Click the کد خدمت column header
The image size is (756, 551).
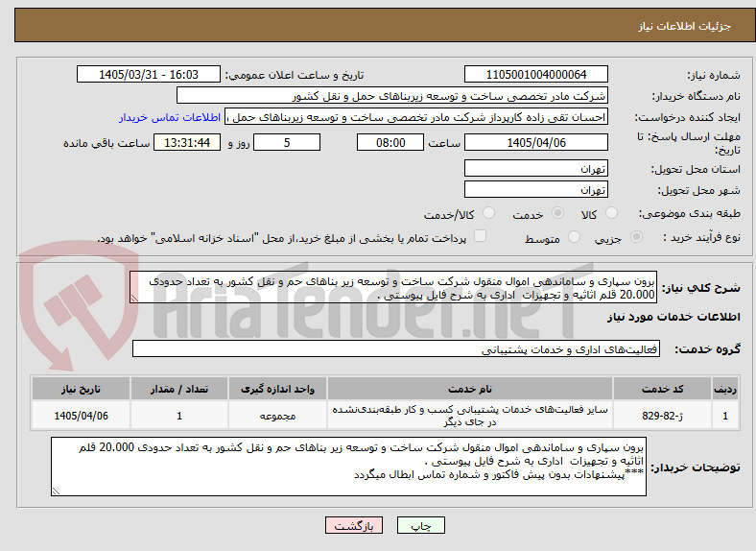click(x=663, y=389)
